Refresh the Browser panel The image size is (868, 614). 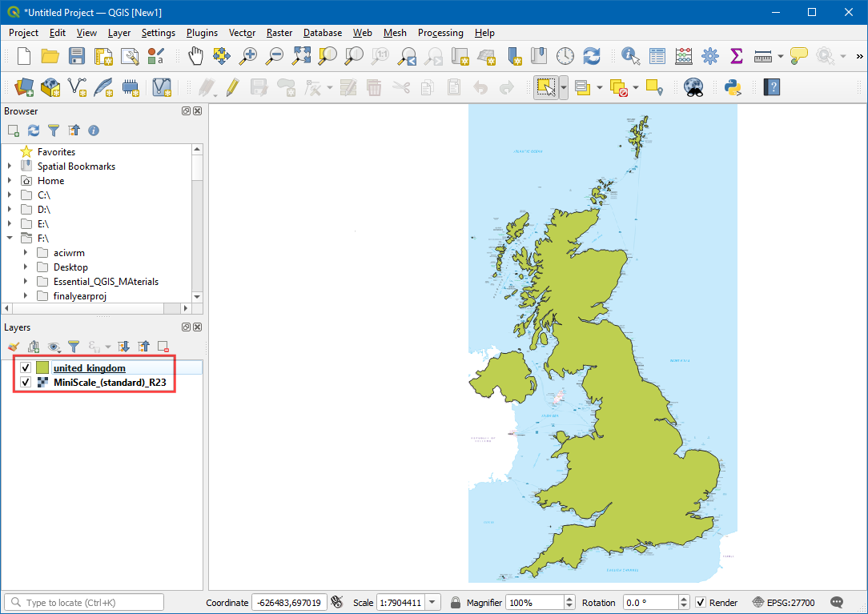[33, 130]
